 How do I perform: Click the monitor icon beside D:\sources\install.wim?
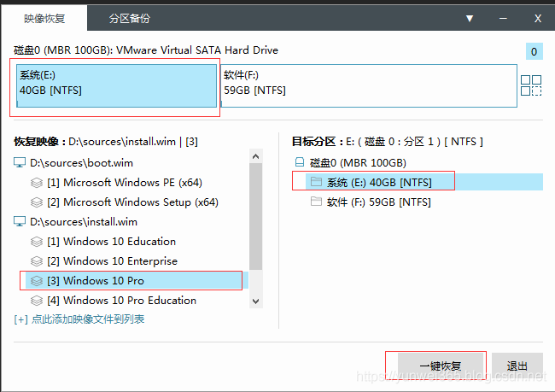coord(20,221)
